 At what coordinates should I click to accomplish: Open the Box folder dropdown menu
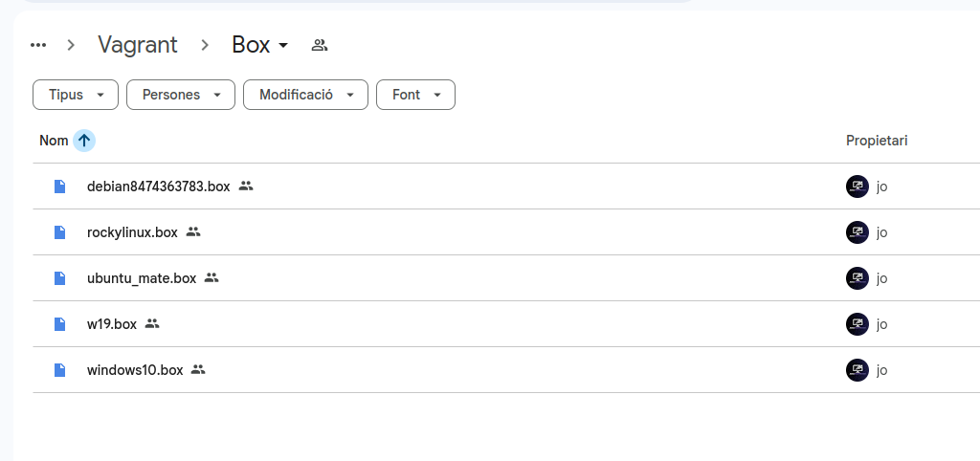pyautogui.click(x=260, y=45)
